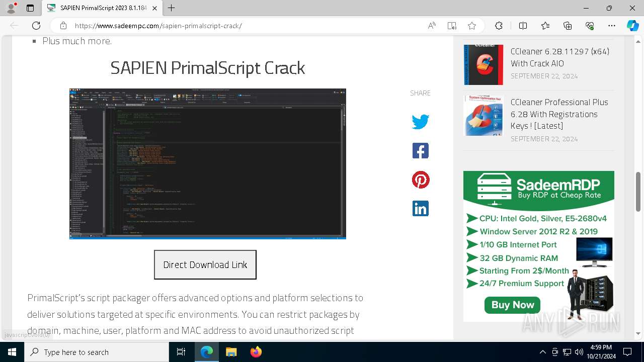Open Firefox on taskbar

click(256, 352)
